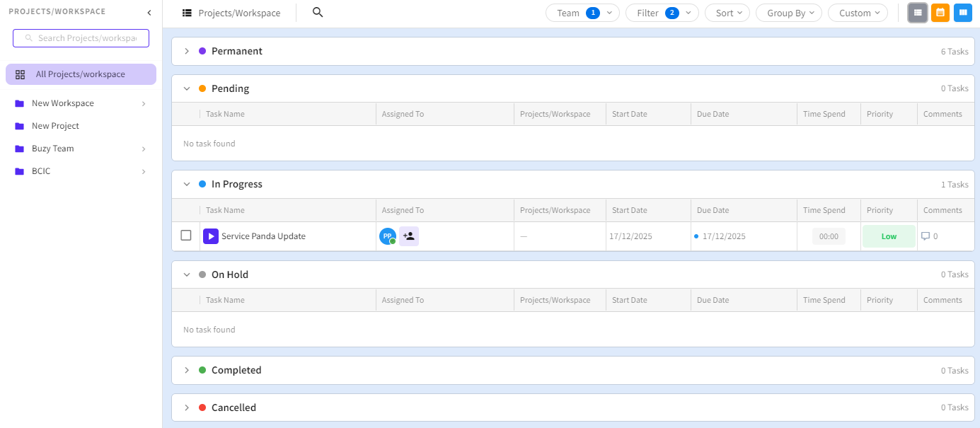Click the due date 17/12/2025
This screenshot has height=428, width=980.
(x=724, y=236)
